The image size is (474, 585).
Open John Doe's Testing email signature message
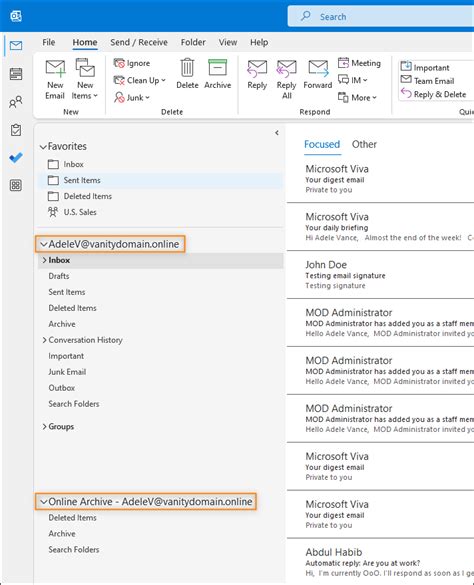point(380,275)
